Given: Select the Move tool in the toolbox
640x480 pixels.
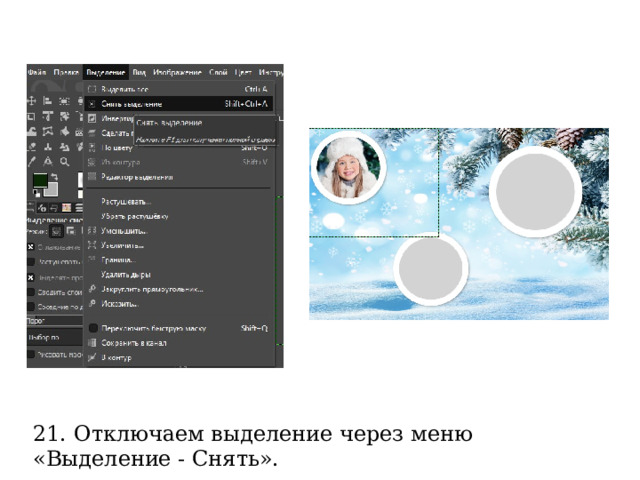Looking at the screenshot, I should [x=32, y=101].
